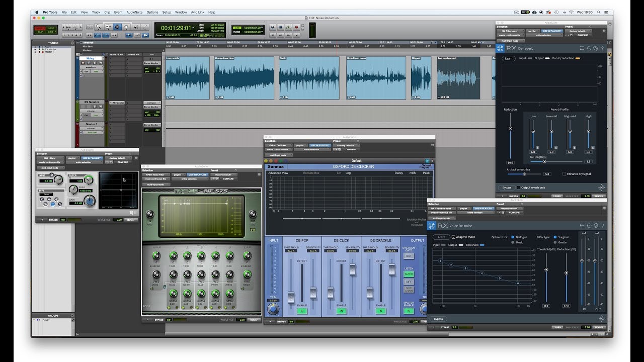Click the Apple menu icon
644x362 pixels.
click(36, 12)
